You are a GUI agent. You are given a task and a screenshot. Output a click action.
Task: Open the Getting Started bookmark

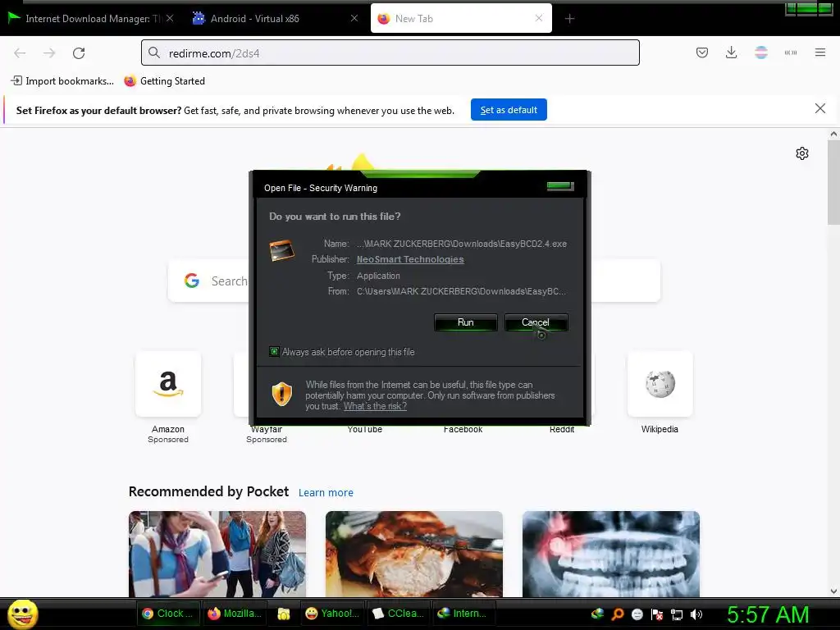tap(164, 81)
